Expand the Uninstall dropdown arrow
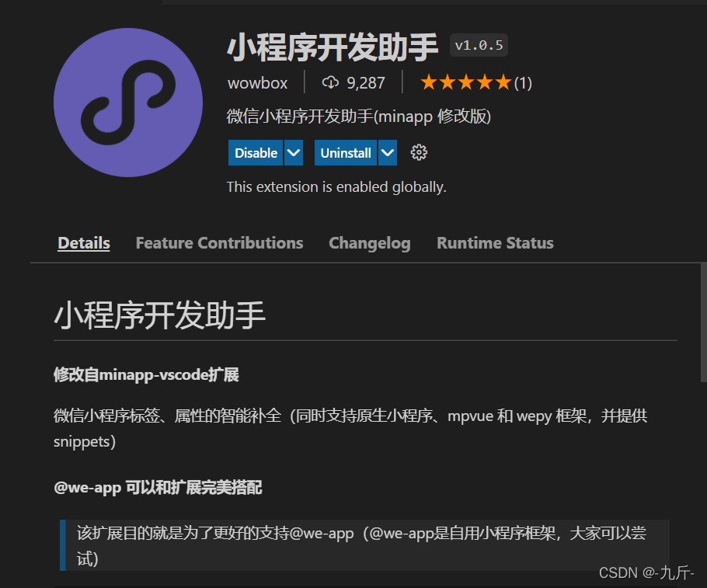Screen dimensions: 707x588 pyautogui.click(x=388, y=153)
